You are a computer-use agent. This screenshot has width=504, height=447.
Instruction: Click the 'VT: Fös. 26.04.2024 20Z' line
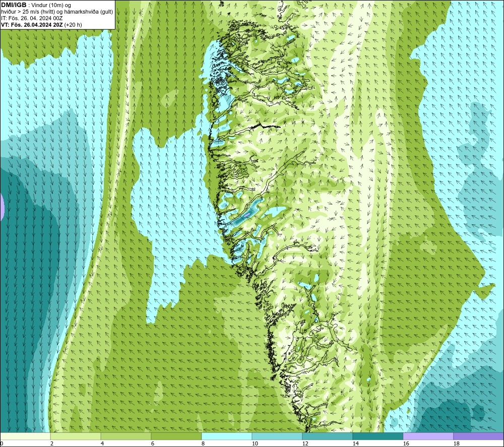(32, 25)
